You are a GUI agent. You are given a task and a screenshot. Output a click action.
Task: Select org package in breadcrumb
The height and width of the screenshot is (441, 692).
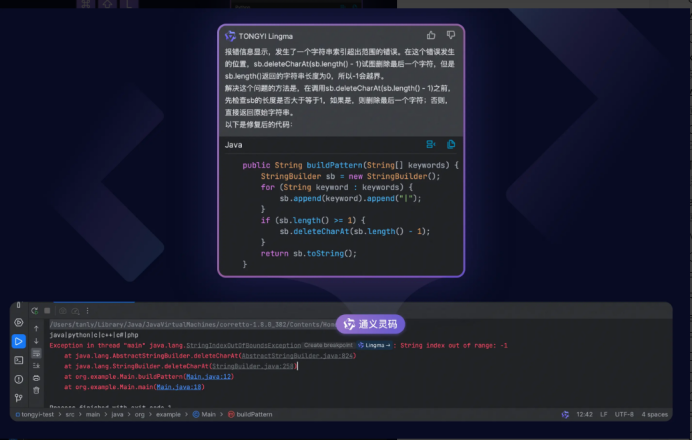139,415
